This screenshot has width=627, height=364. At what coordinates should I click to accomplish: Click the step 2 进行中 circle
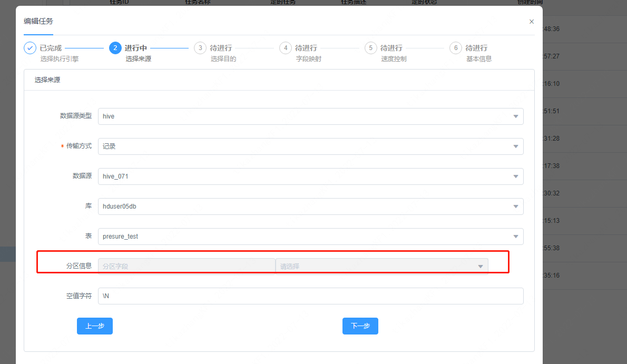115,48
